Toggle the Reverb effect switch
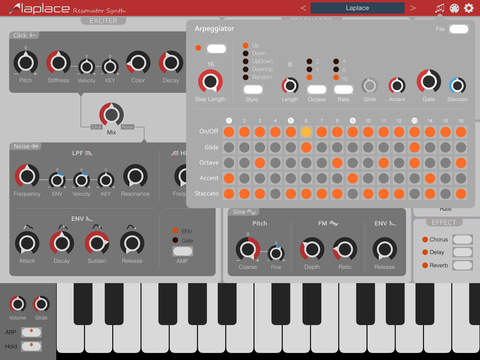The height and width of the screenshot is (360, 480). coord(462,265)
